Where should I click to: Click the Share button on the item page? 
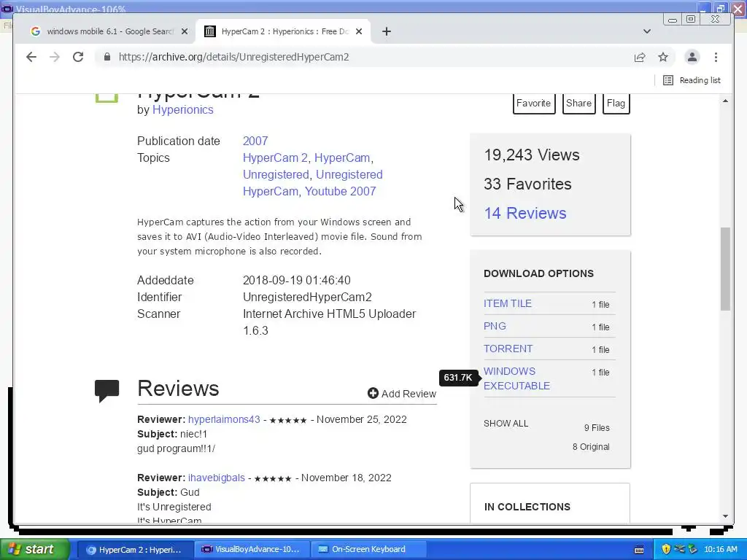coord(578,104)
